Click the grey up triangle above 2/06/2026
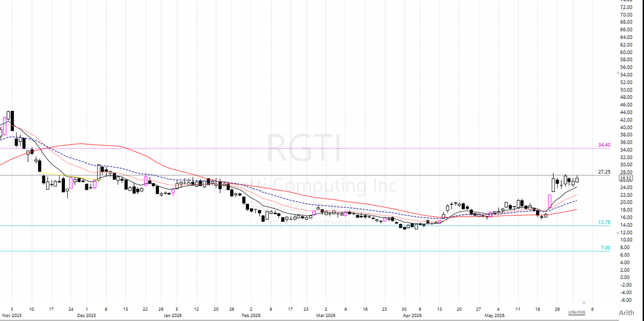This screenshot has width=644, height=321. [x=584, y=303]
